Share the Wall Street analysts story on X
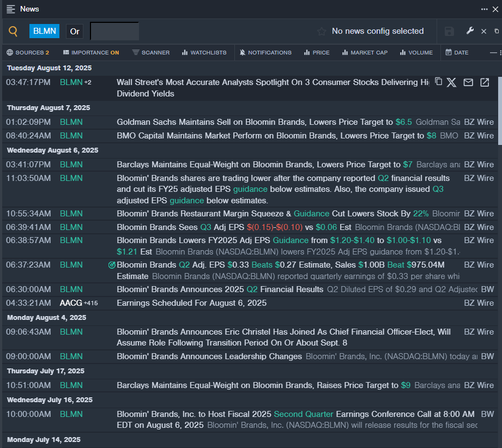The image size is (502, 448). [451, 82]
